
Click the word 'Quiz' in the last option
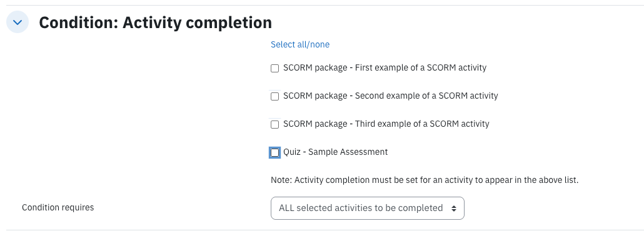tap(291, 152)
